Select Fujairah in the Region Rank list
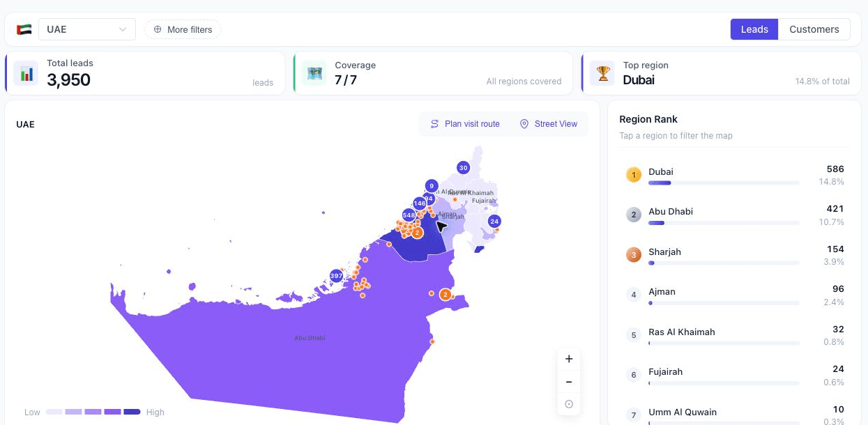868x425 pixels. 735,376
